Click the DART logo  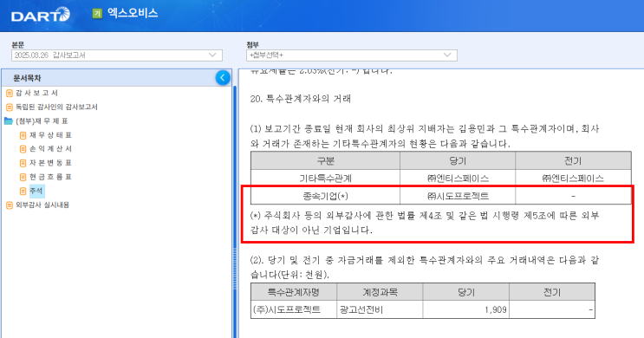click(40, 15)
